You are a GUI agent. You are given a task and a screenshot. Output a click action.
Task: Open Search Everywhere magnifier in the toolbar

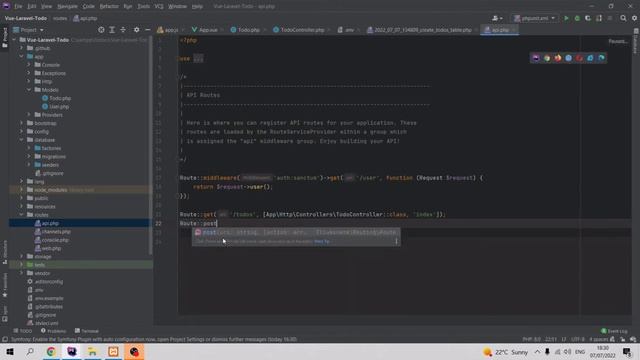[x=623, y=18]
